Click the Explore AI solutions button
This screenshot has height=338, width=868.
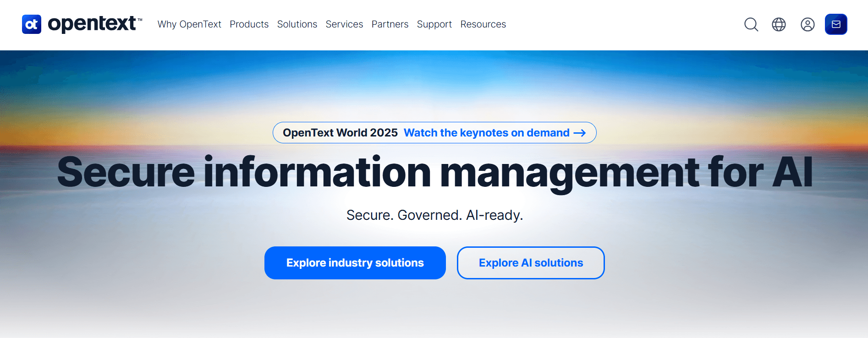tap(531, 263)
